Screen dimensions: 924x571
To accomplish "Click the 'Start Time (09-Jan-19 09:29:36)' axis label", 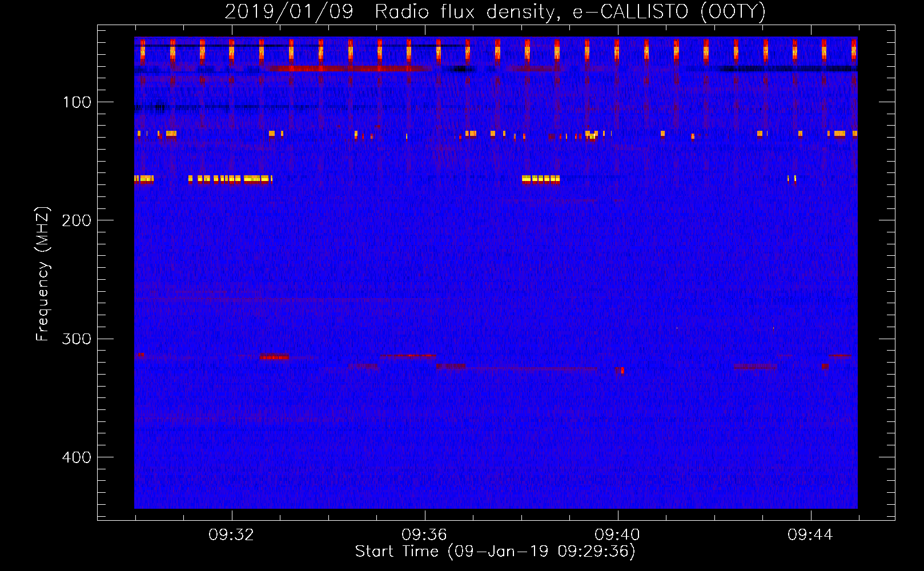I will click(495, 552).
